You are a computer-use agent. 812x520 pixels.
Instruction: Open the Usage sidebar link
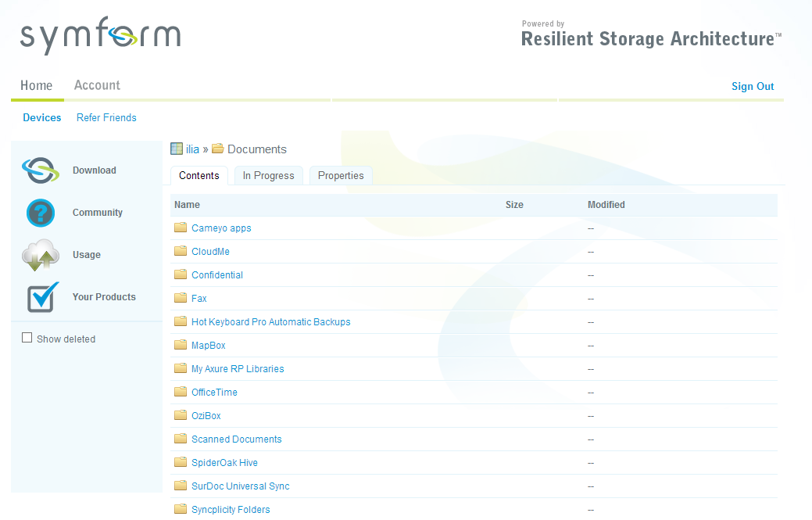pos(87,255)
